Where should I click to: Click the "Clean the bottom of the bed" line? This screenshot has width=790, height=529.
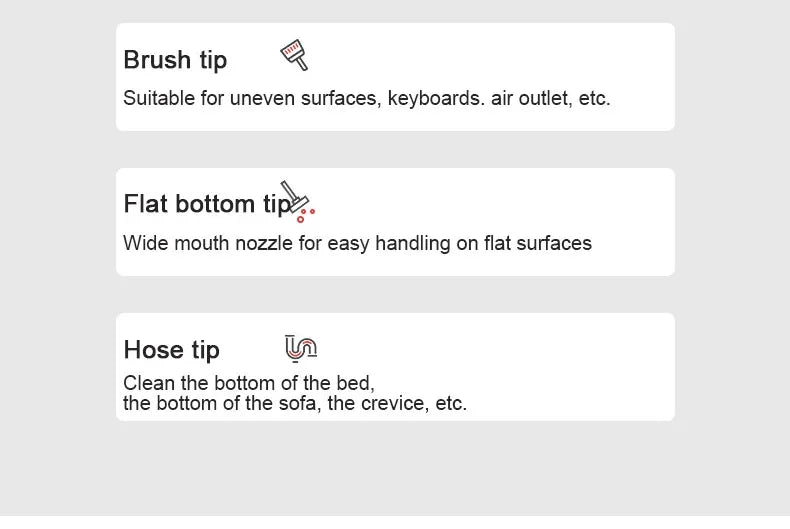click(x=248, y=383)
